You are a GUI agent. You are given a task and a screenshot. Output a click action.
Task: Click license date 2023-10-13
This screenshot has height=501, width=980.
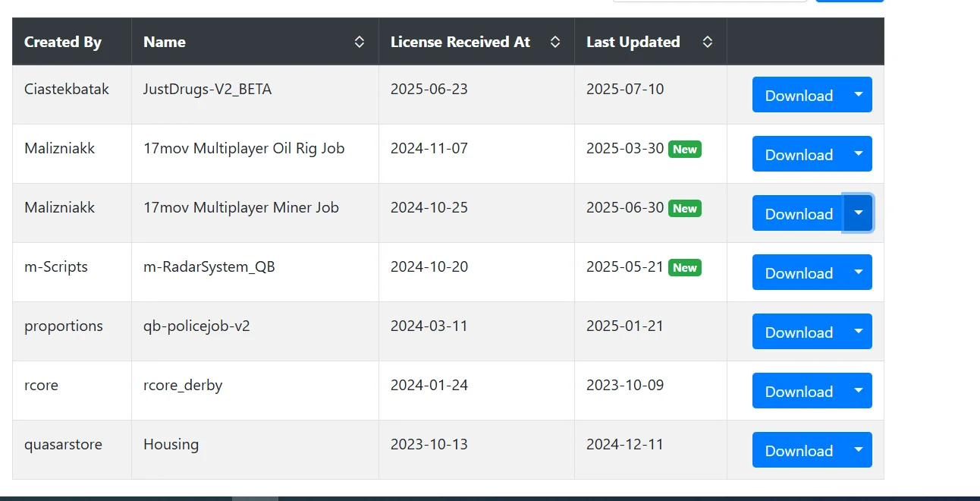point(429,444)
